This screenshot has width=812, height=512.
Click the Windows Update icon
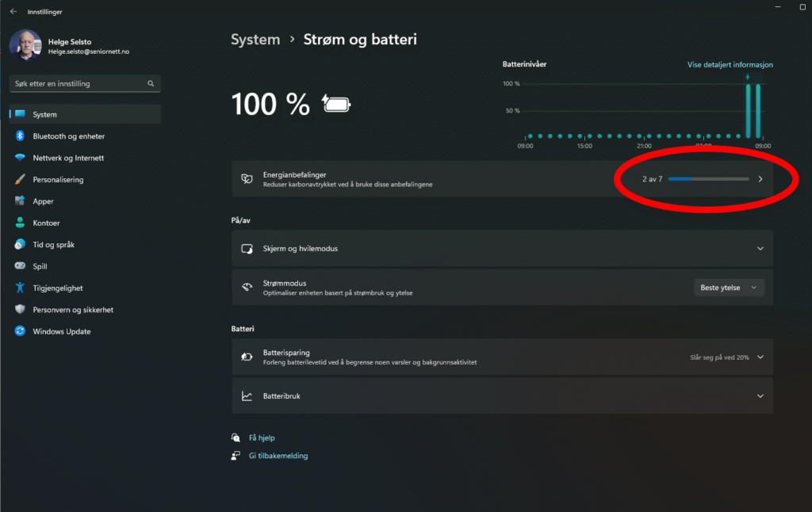pos(20,331)
